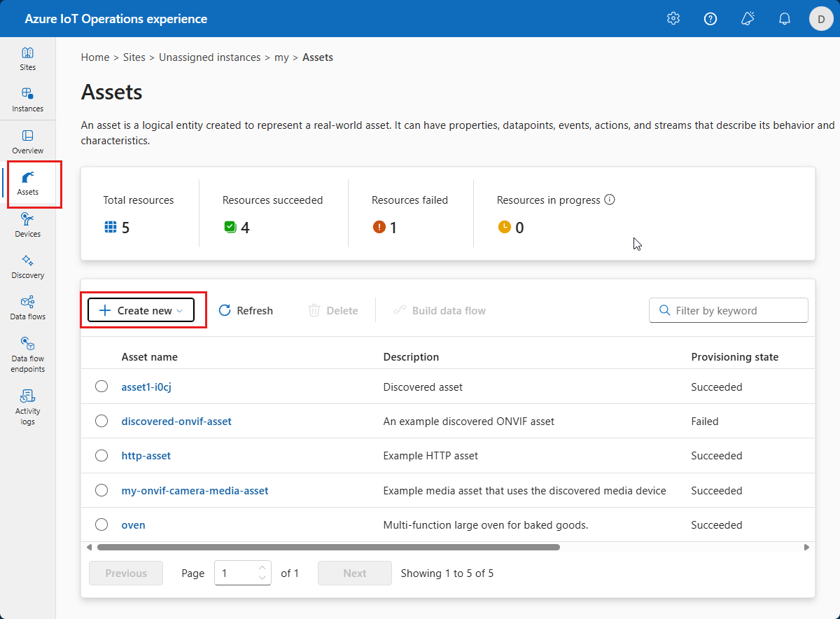Select the oven asset radio button
This screenshot has height=619, width=840.
click(101, 524)
